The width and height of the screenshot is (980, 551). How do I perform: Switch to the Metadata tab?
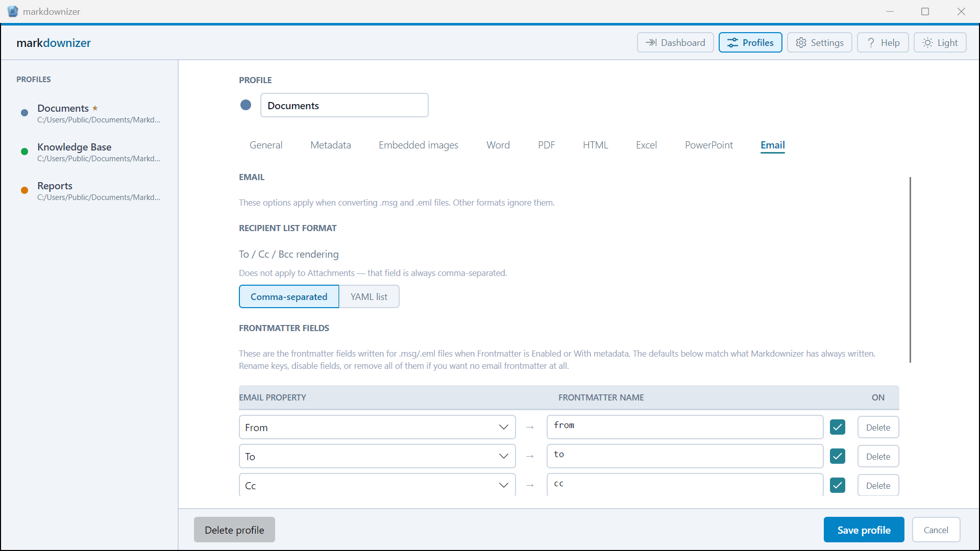(331, 145)
